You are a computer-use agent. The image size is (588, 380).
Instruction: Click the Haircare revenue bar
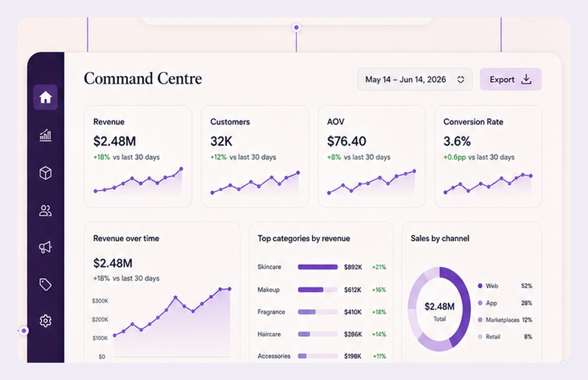pos(318,334)
